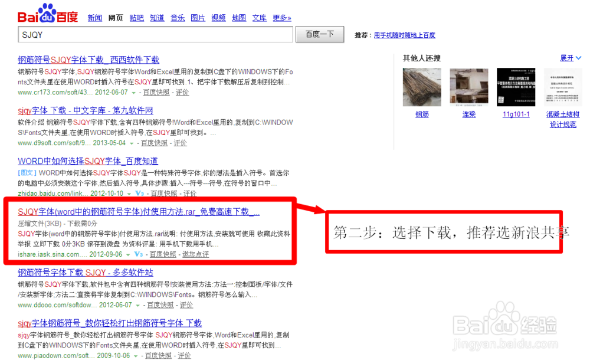The height and width of the screenshot is (364, 590).
Task: Click the www.cr173.com/soft/43... URL text
Action: (55, 92)
